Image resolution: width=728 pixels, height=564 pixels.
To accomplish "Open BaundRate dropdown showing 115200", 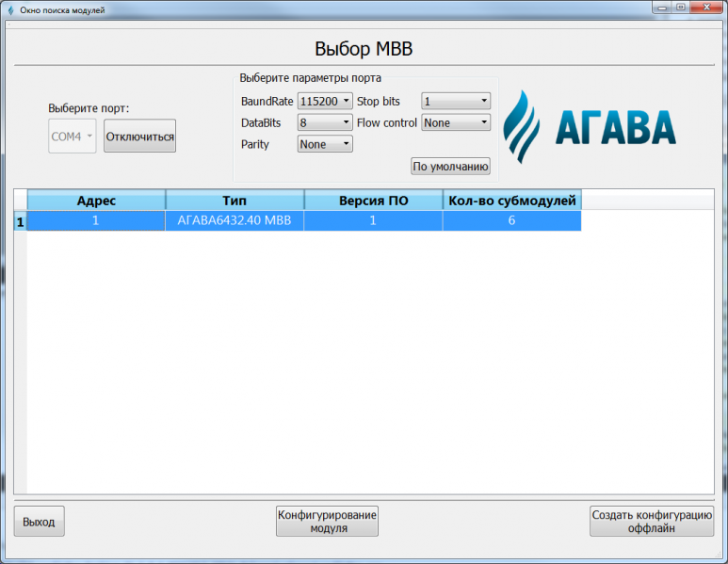I will coord(325,101).
